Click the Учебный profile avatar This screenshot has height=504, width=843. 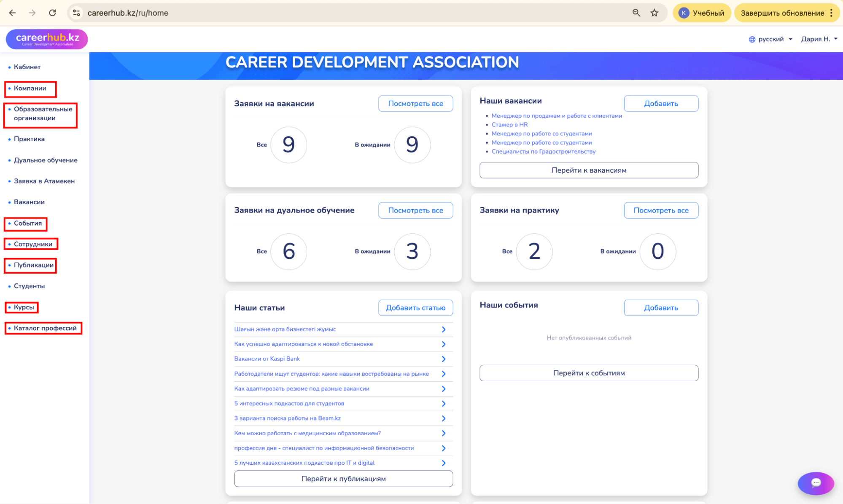(x=683, y=13)
